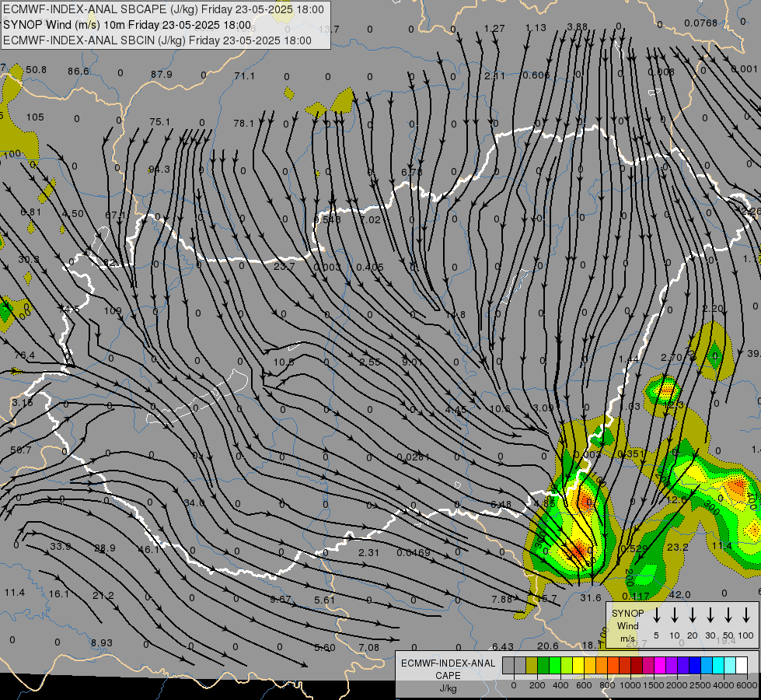Screen dimensions: 761x700
Task: Click the map value 50.8
Action: click(37, 69)
